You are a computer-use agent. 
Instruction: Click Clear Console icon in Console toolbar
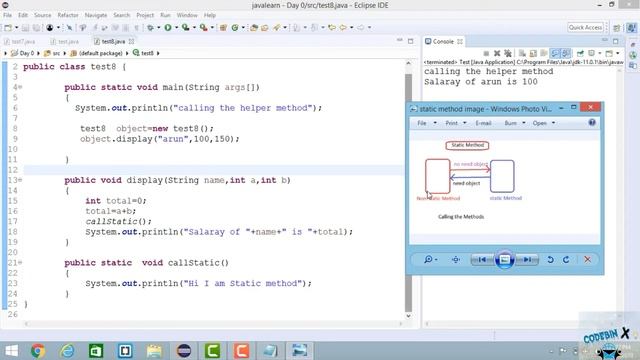tap(522, 53)
